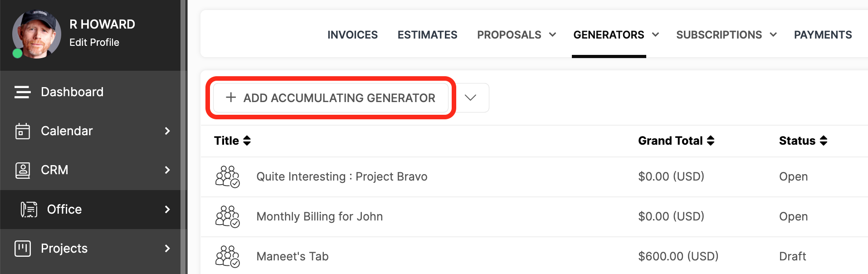Viewport: 868px width, 274px height.
Task: Sort the list by Grand Total
Action: [x=676, y=141]
